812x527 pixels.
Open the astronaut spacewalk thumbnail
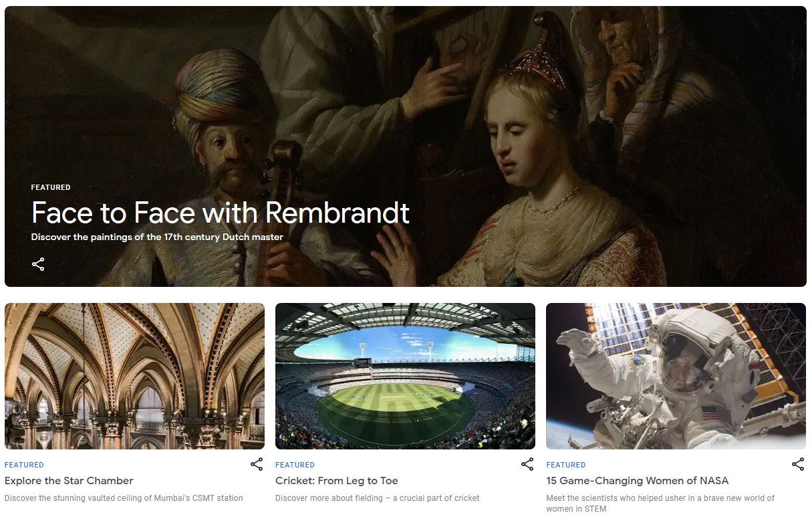[x=676, y=376]
